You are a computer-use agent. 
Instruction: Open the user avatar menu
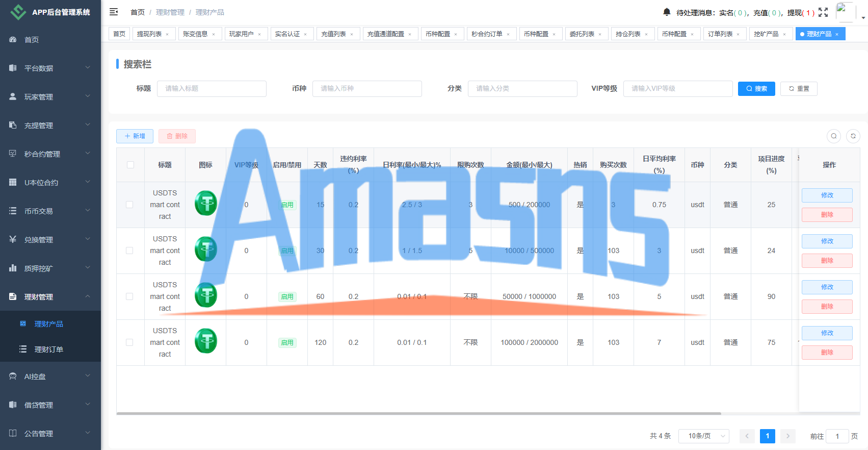846,12
